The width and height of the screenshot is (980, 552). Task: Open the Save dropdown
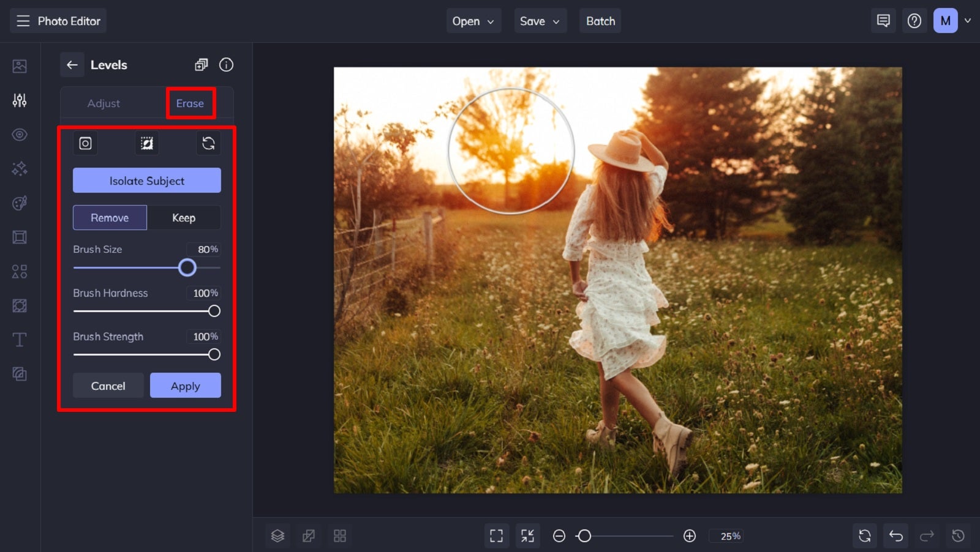(x=540, y=20)
